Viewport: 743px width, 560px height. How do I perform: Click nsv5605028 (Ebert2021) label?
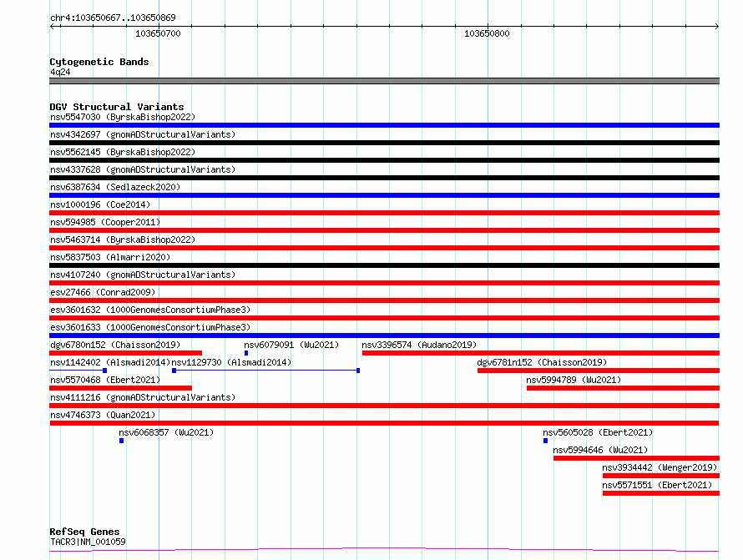point(598,432)
